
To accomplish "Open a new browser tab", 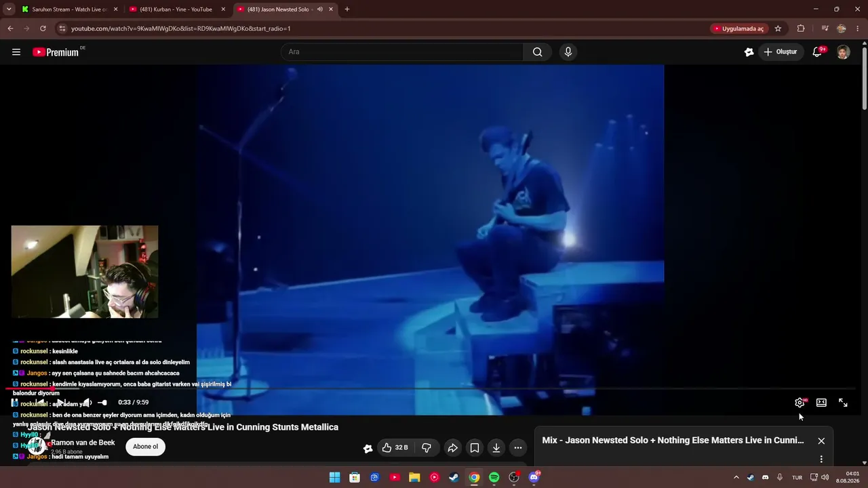I will [x=347, y=9].
